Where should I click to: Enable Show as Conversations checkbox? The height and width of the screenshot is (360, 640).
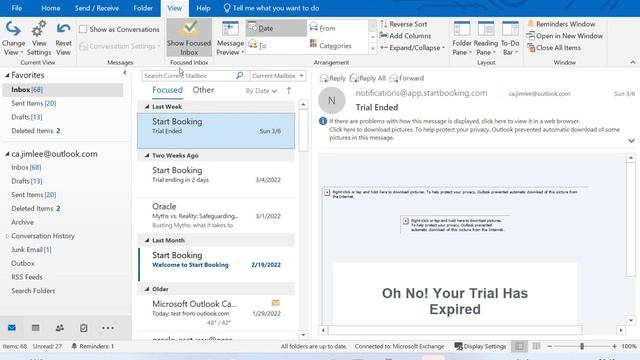(x=83, y=29)
